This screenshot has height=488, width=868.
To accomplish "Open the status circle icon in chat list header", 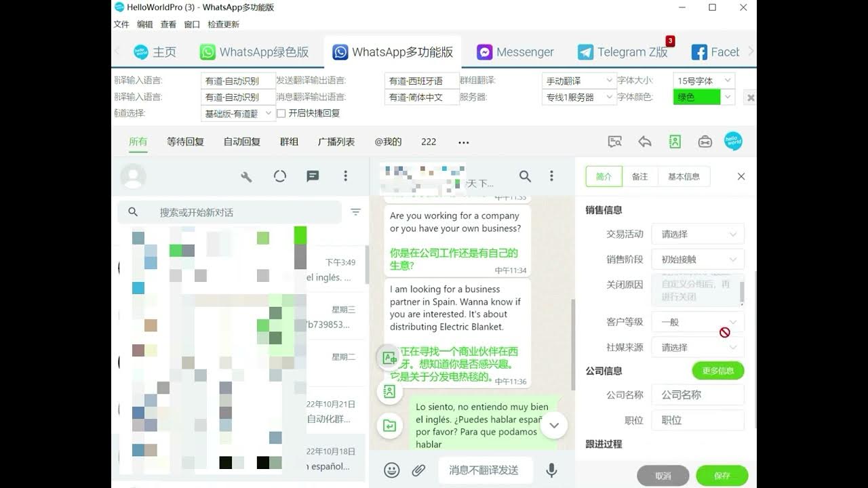I will point(280,176).
